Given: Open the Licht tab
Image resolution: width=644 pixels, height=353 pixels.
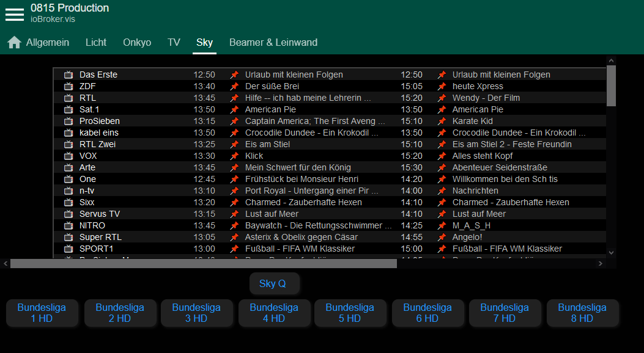Looking at the screenshot, I should tap(96, 42).
